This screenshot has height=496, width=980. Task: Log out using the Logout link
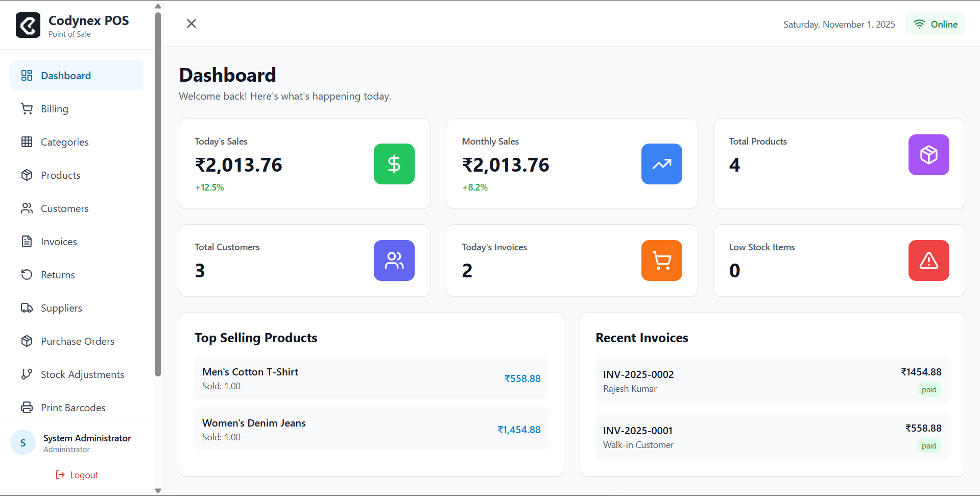[77, 475]
